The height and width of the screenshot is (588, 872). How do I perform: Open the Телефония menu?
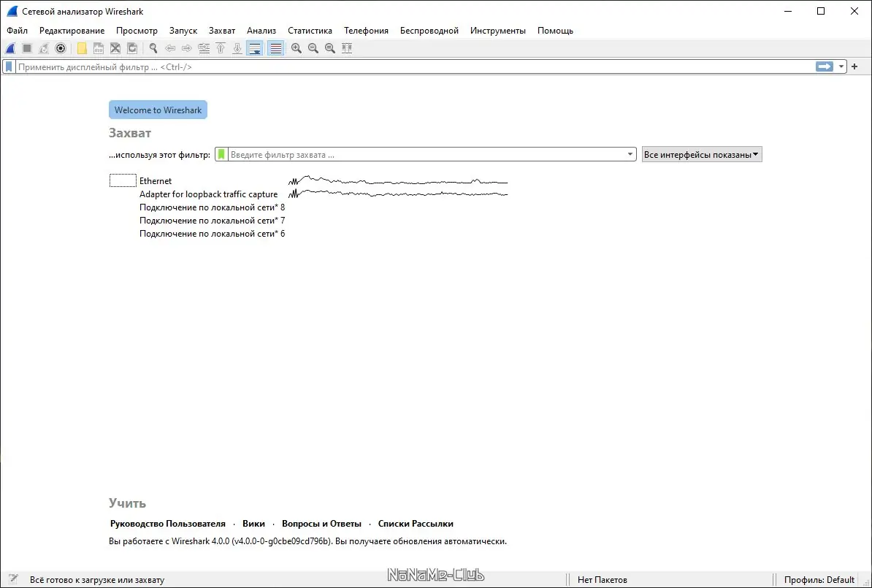pos(366,31)
